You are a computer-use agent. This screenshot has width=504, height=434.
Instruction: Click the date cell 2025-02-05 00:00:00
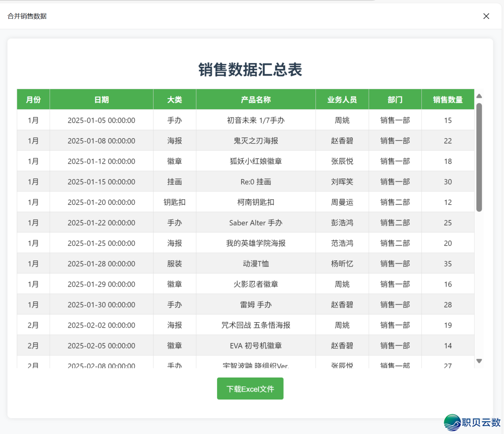[x=102, y=346]
